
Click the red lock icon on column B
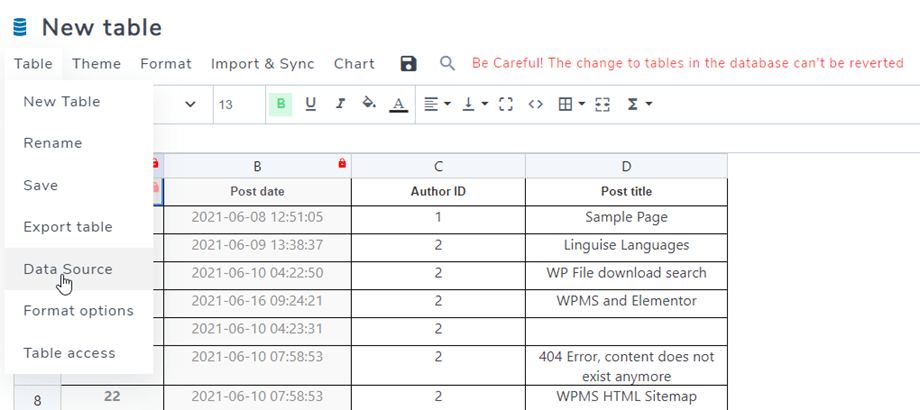(x=342, y=164)
